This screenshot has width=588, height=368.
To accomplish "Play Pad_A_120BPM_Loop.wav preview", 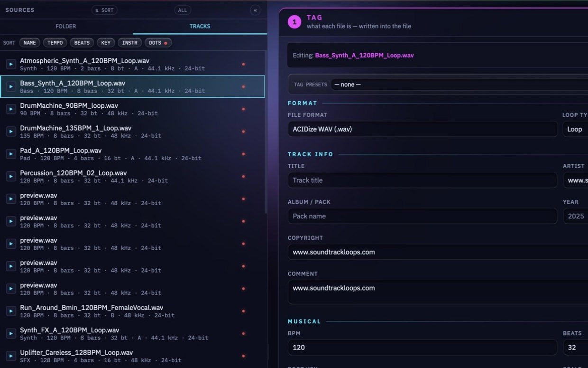I will point(11,154).
